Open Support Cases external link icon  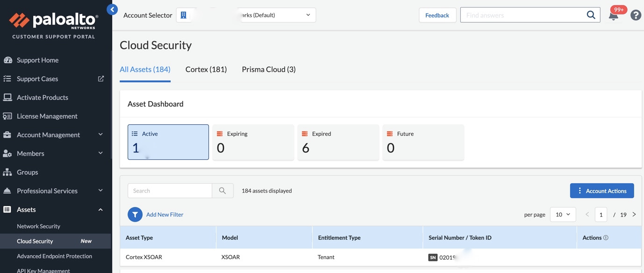pyautogui.click(x=101, y=79)
